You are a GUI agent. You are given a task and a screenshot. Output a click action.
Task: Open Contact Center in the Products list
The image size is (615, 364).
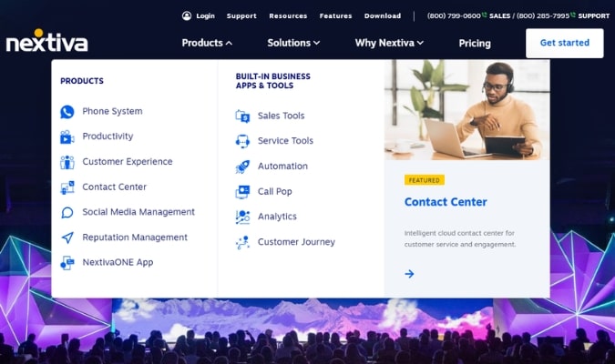(114, 187)
